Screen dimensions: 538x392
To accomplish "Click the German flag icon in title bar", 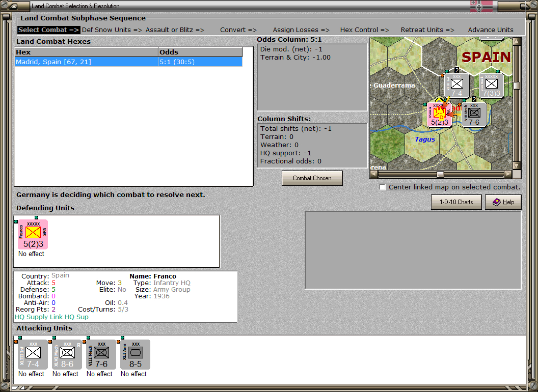I will tap(481, 6).
